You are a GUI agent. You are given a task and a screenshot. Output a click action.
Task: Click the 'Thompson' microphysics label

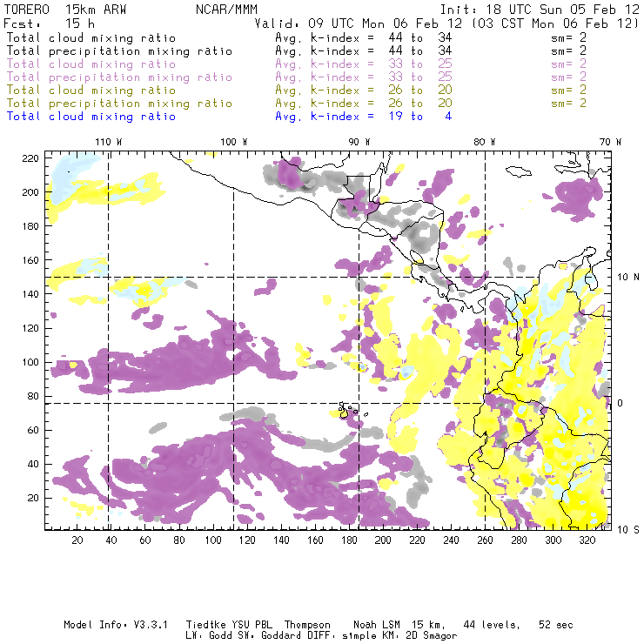click(x=307, y=625)
